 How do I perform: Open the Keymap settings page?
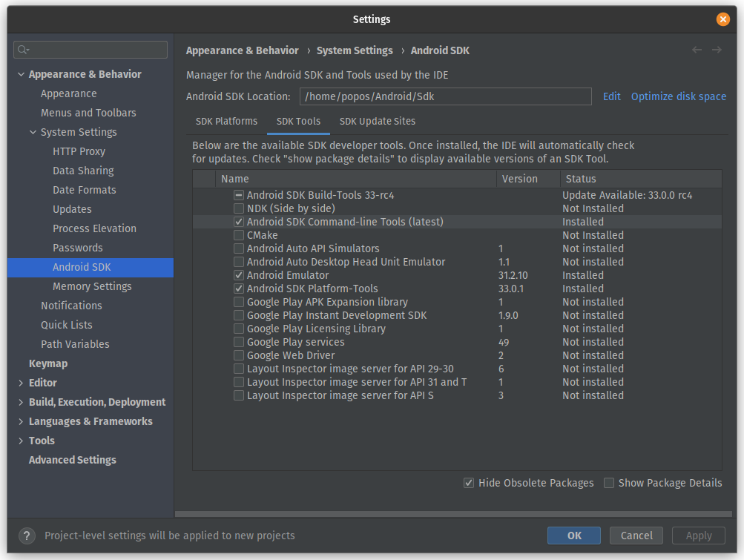pyautogui.click(x=48, y=363)
